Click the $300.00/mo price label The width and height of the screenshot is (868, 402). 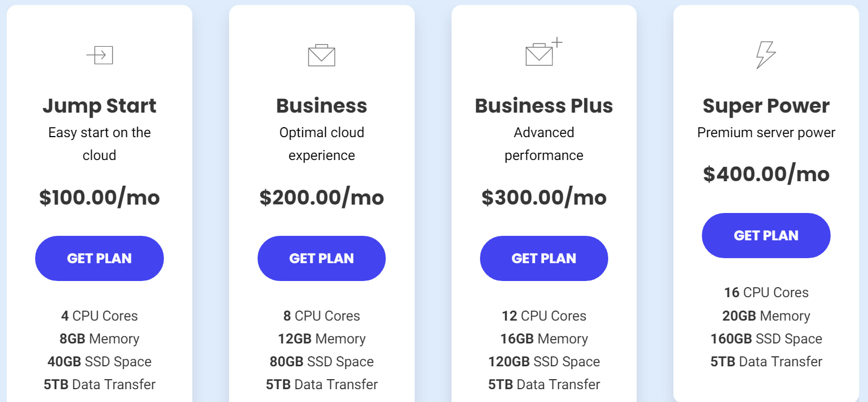[544, 197]
